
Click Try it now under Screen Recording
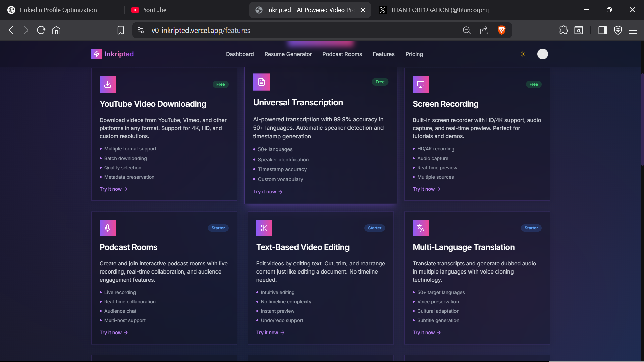point(427,189)
